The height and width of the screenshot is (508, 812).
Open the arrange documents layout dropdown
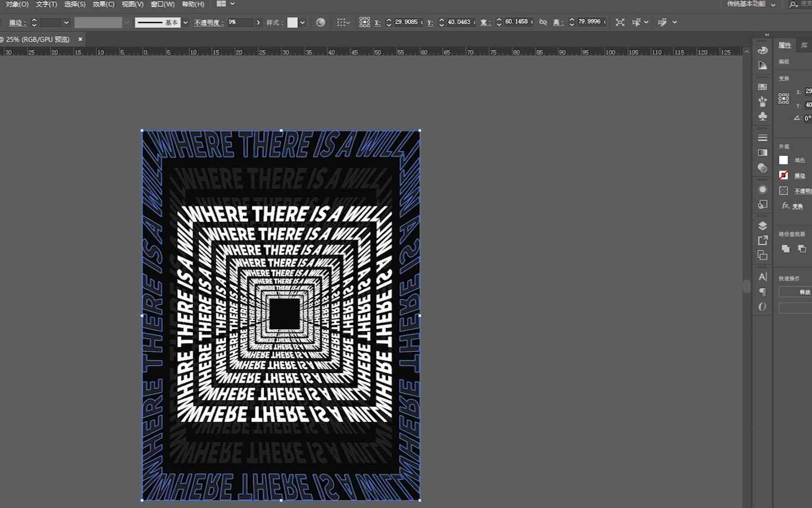coord(226,4)
